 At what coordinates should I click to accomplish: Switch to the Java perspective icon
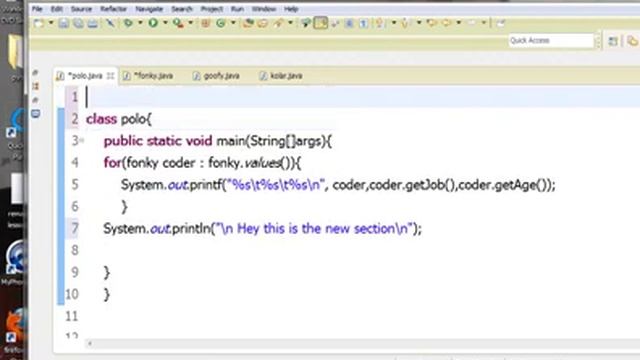pyautogui.click(x=632, y=41)
